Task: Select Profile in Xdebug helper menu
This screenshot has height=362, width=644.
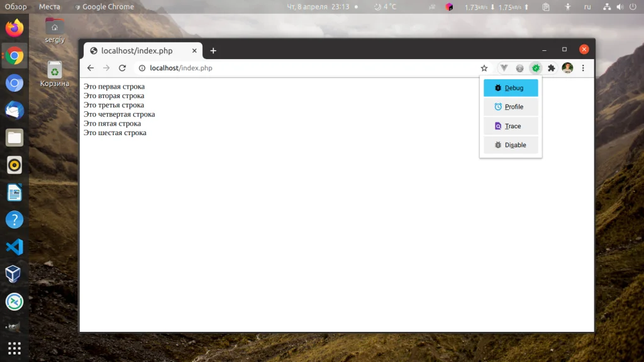Action: point(511,107)
